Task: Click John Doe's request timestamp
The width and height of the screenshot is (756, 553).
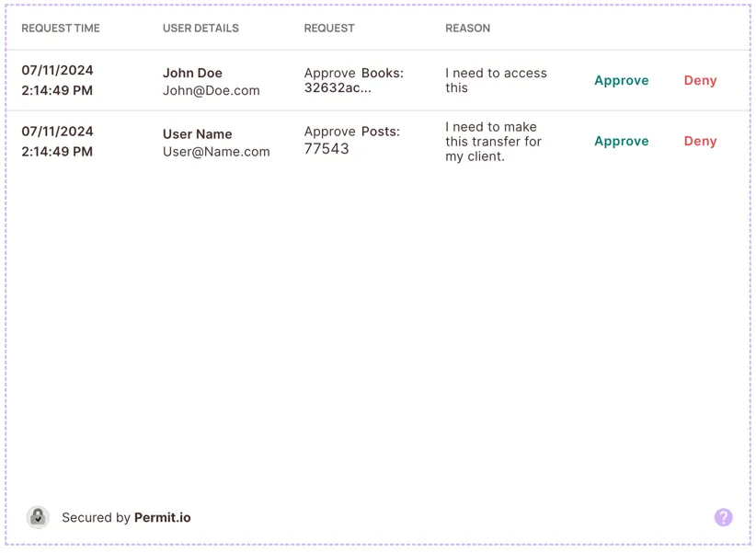Action: (57, 81)
